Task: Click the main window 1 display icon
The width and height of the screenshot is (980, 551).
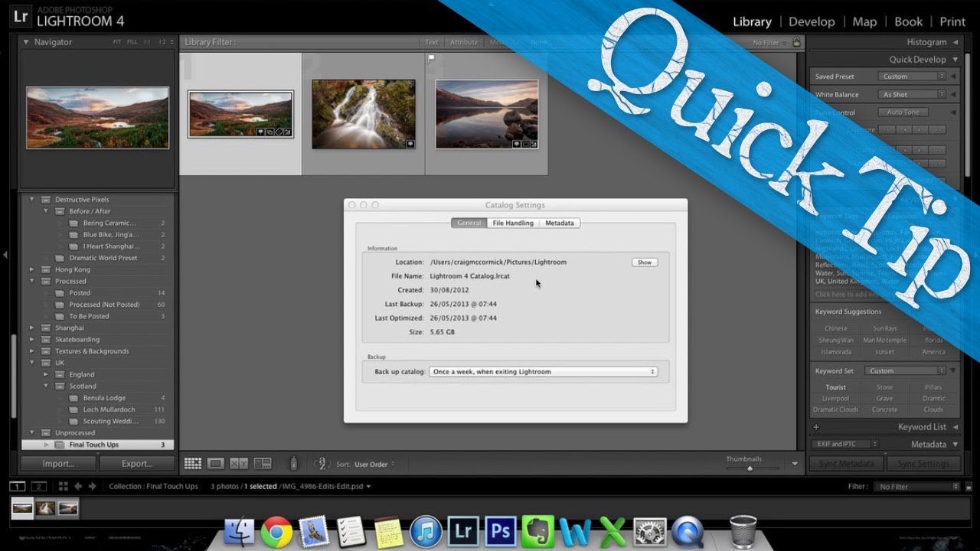Action: 17,486
